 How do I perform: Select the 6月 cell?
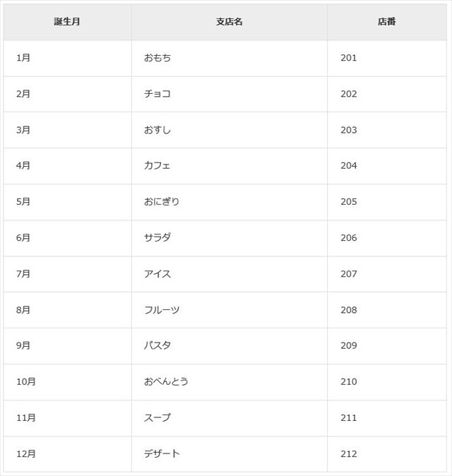(23, 238)
